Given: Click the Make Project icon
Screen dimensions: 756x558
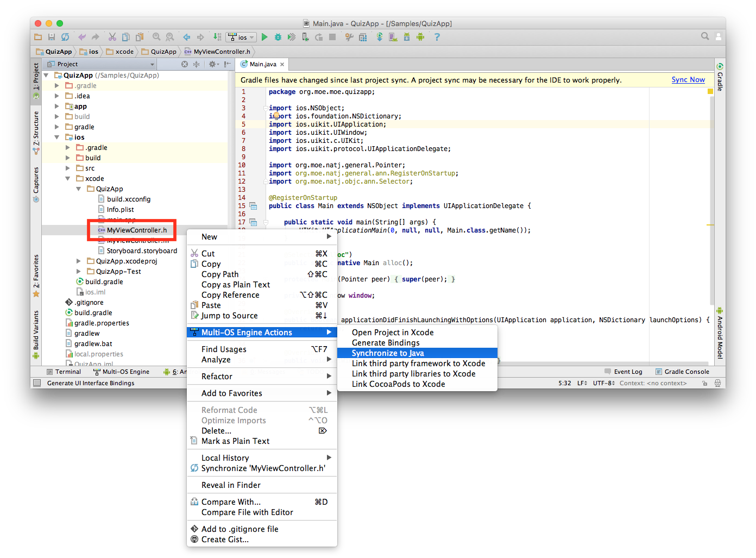Looking at the screenshot, I should [217, 37].
